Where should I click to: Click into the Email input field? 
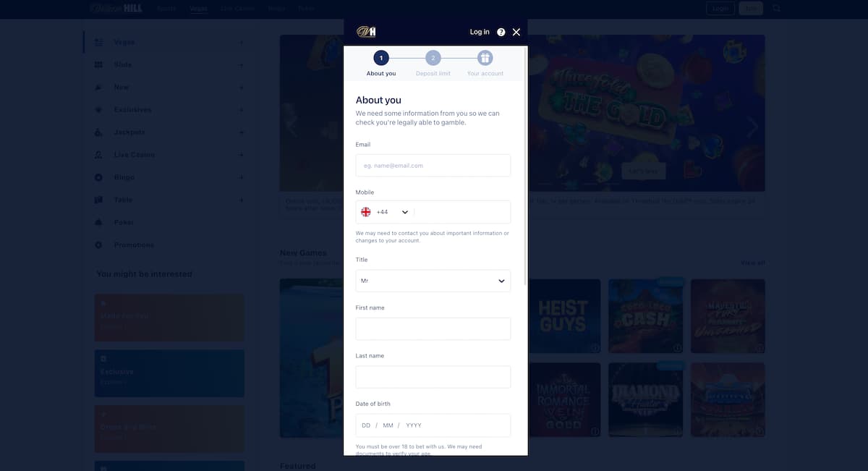click(433, 166)
